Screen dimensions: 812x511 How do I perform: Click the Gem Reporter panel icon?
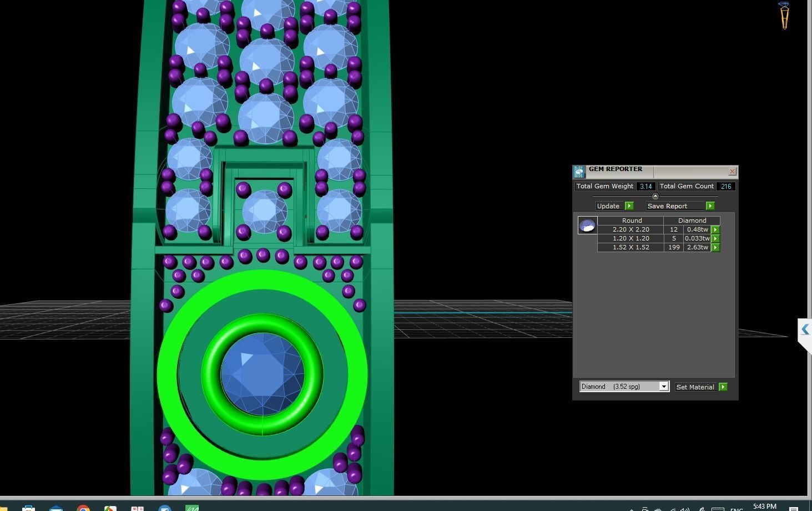[x=579, y=172]
